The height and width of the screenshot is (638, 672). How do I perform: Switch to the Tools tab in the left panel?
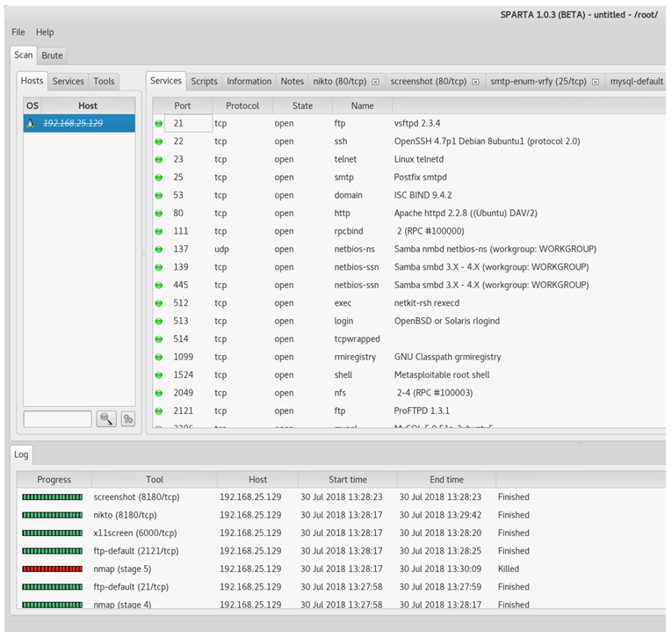pos(104,82)
